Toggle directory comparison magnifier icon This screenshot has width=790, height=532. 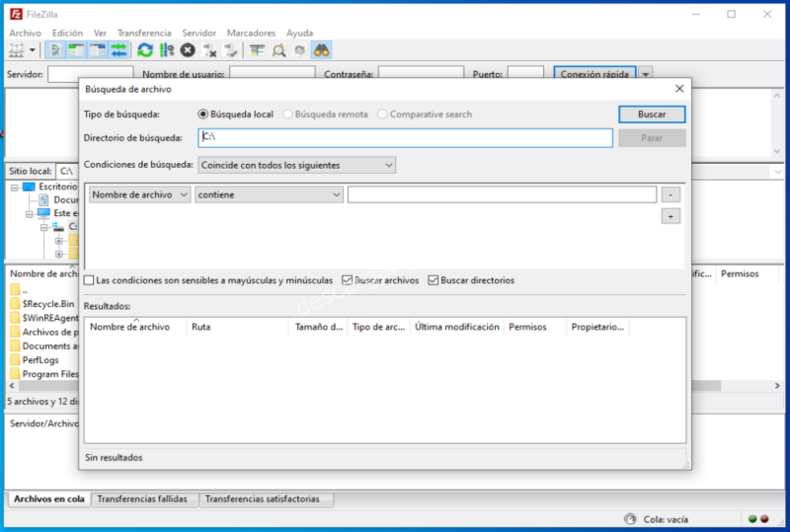click(278, 50)
